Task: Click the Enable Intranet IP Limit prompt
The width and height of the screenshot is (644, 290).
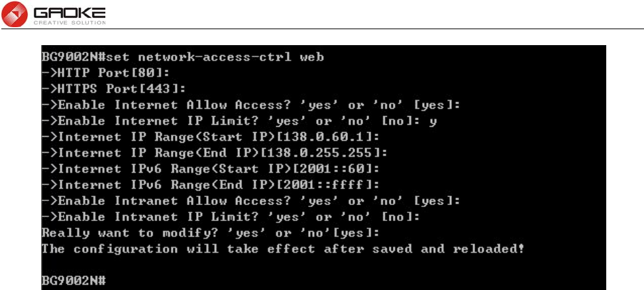Action: 231,217
